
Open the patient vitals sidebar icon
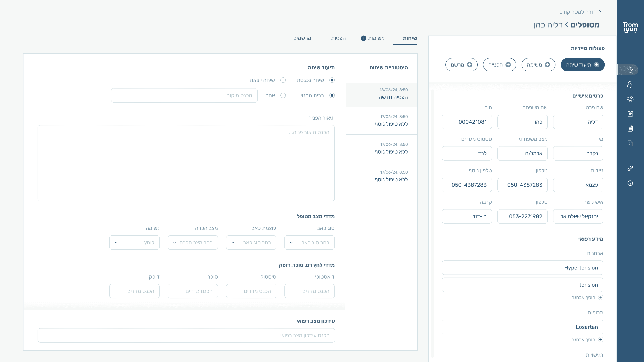(630, 84)
